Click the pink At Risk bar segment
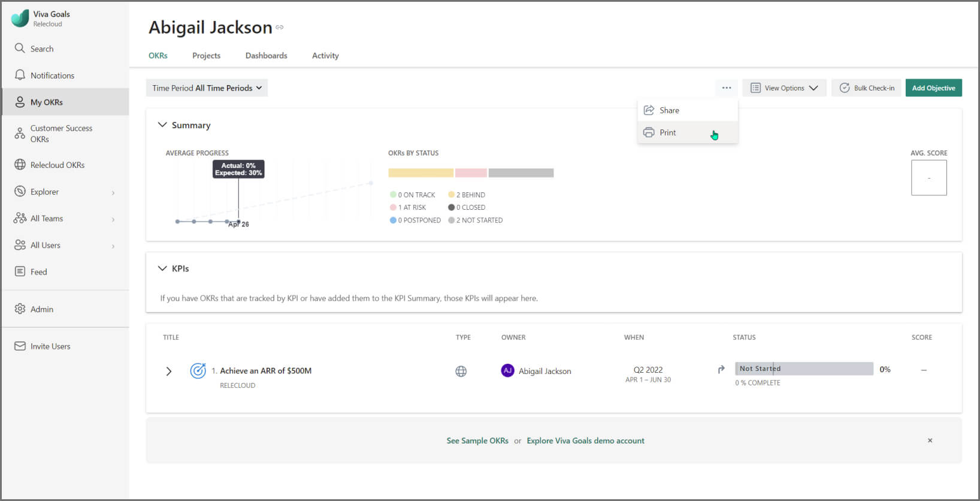The width and height of the screenshot is (980, 501). point(471,173)
